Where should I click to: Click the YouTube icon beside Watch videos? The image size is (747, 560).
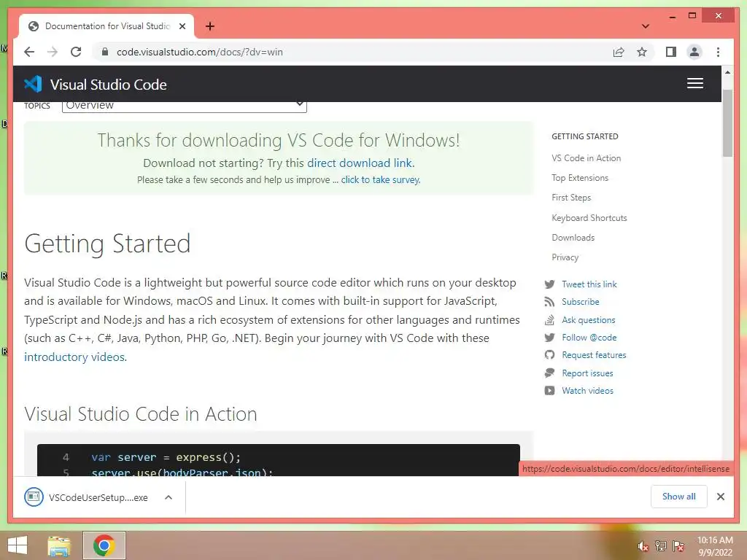point(549,391)
